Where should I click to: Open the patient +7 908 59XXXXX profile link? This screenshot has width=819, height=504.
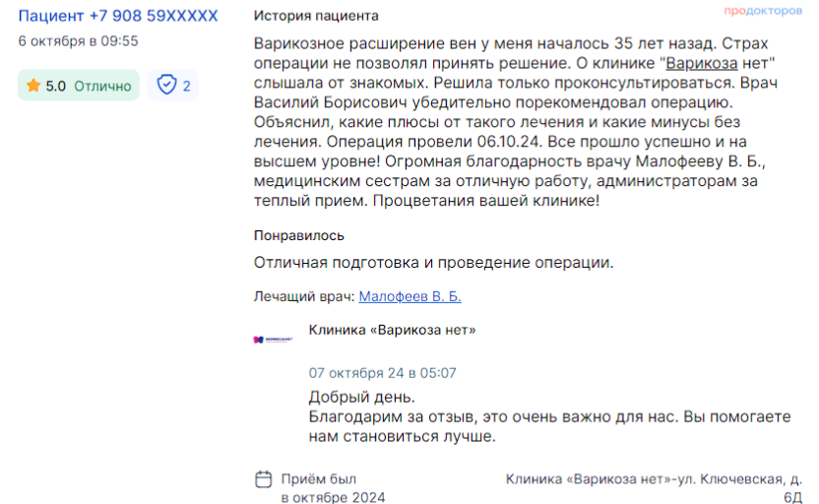point(118,16)
